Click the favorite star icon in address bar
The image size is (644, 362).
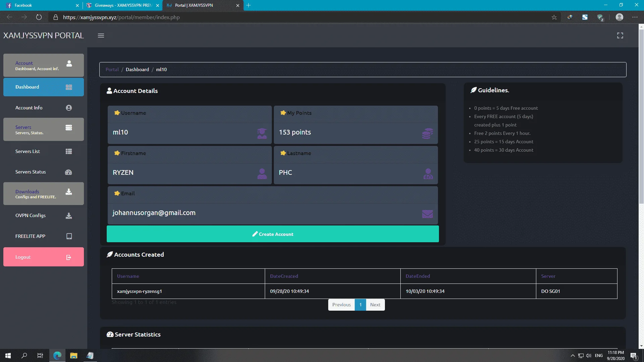click(x=554, y=17)
